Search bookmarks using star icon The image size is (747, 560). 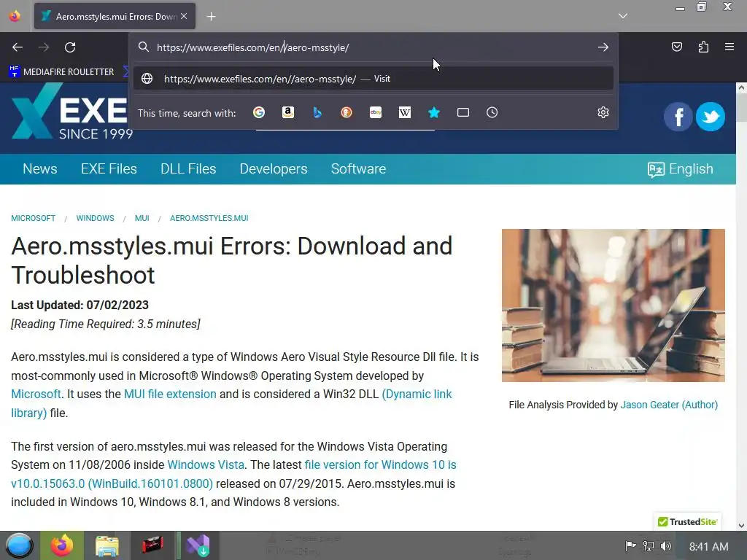click(x=433, y=112)
